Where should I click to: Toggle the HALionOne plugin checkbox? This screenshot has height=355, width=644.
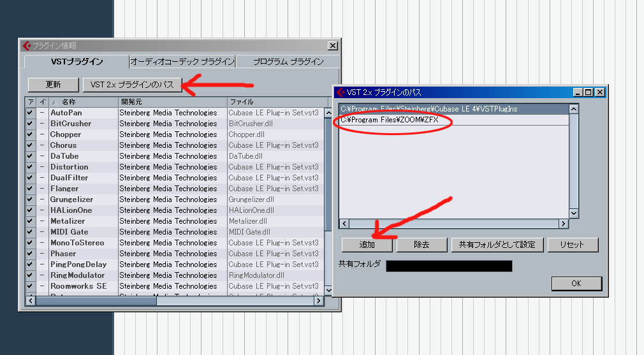[x=30, y=210]
